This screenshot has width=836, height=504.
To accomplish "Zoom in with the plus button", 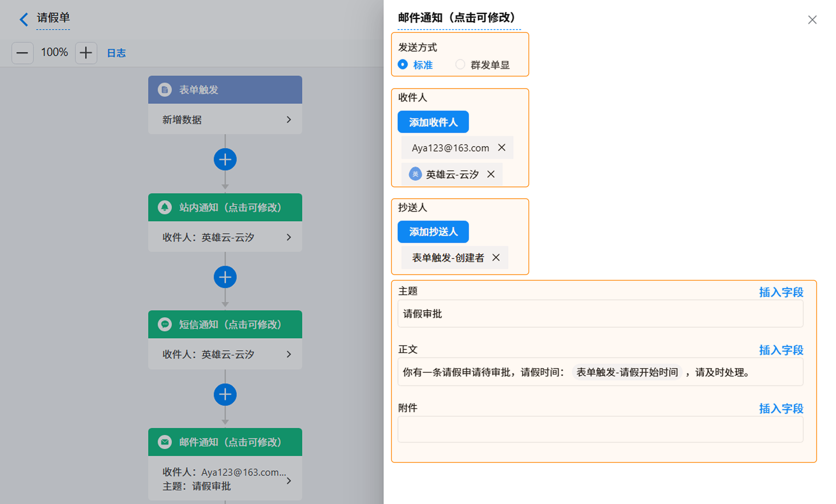I will pyautogui.click(x=86, y=53).
